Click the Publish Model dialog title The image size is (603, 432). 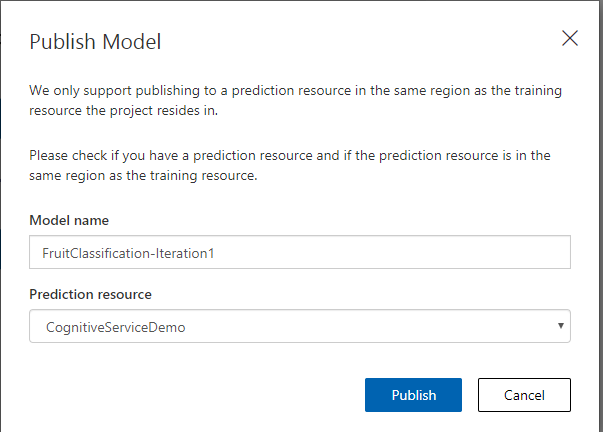pos(95,42)
